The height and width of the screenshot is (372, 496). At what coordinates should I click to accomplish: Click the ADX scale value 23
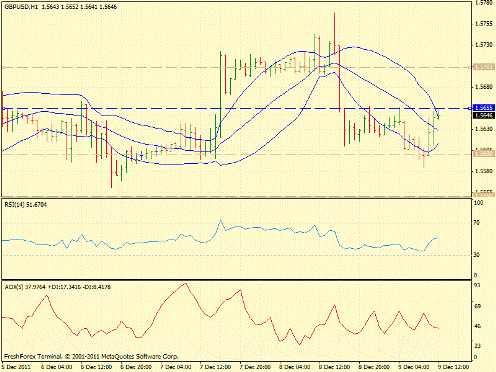click(477, 346)
